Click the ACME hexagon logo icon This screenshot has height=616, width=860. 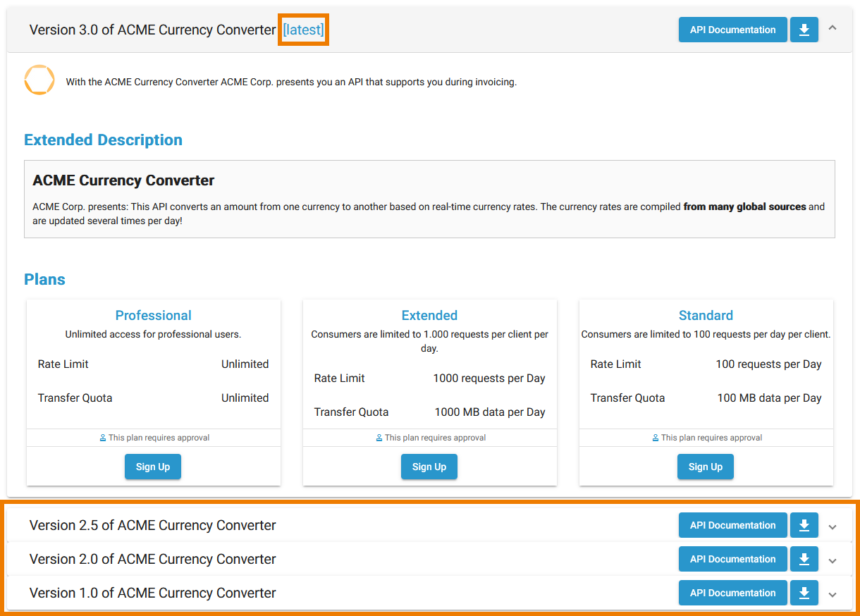click(39, 80)
